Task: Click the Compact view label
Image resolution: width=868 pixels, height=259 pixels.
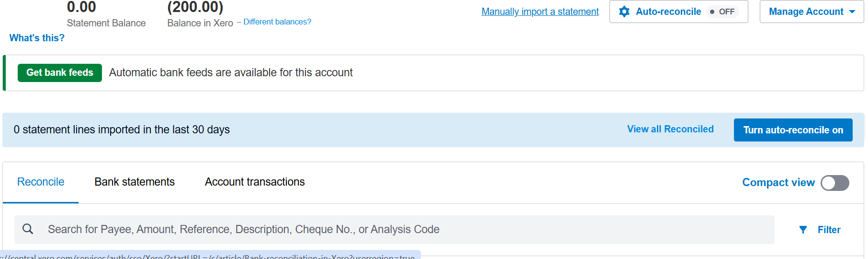Action: tap(778, 183)
